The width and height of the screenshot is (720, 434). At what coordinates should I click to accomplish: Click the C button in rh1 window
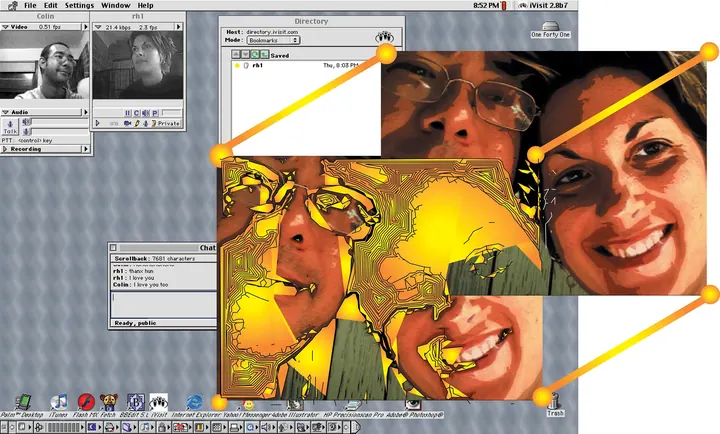click(136, 113)
